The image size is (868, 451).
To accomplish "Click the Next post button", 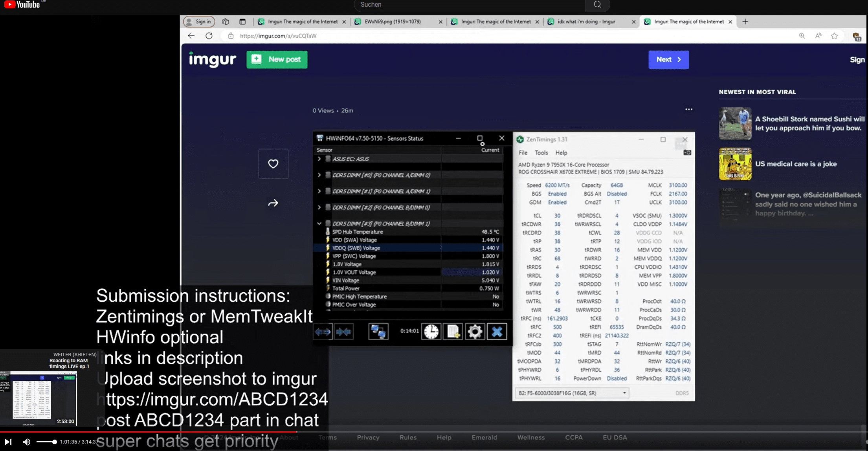I will click(x=668, y=59).
